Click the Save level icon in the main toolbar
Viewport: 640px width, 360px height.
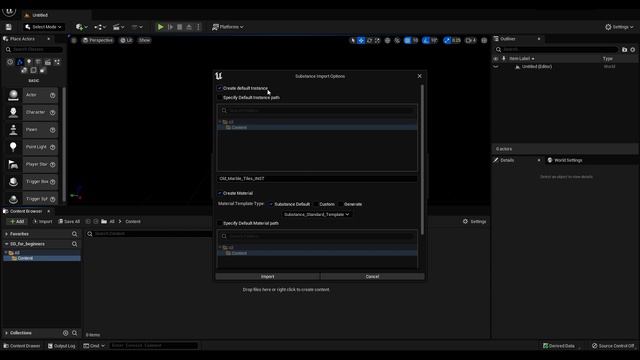tap(9, 27)
